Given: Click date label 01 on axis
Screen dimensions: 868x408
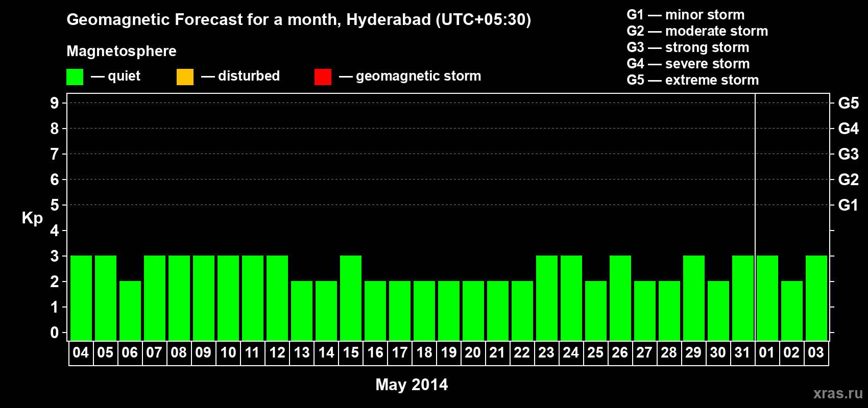Looking at the screenshot, I should point(767,353).
